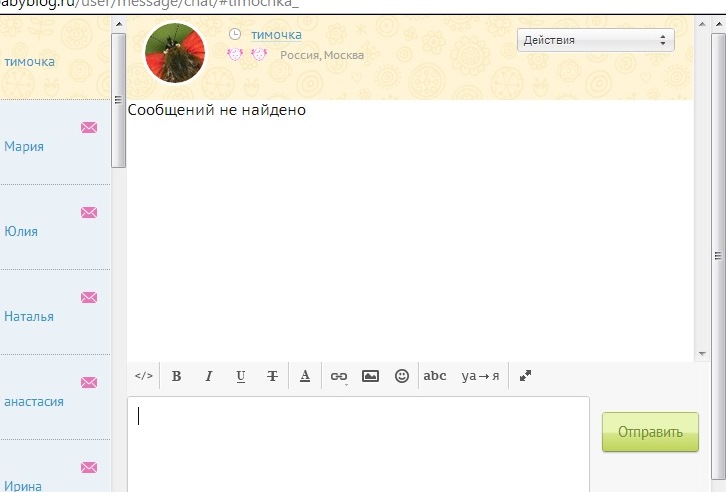
Task: Open chat with Наталья
Action: click(55, 312)
